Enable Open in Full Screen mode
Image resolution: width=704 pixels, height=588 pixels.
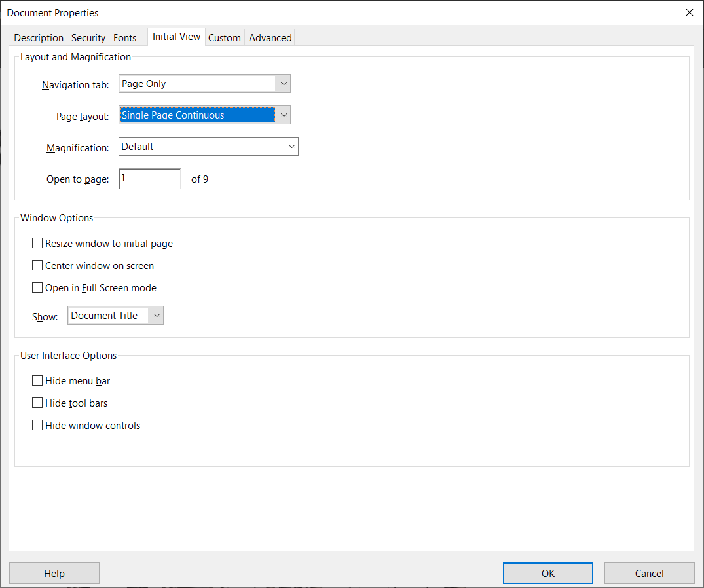pyautogui.click(x=37, y=287)
